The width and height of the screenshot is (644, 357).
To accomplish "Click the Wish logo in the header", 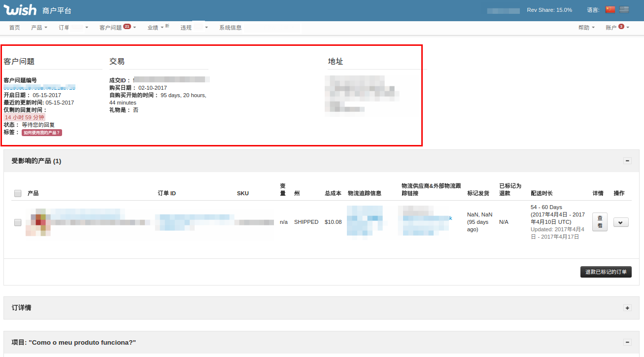I will [20, 9].
